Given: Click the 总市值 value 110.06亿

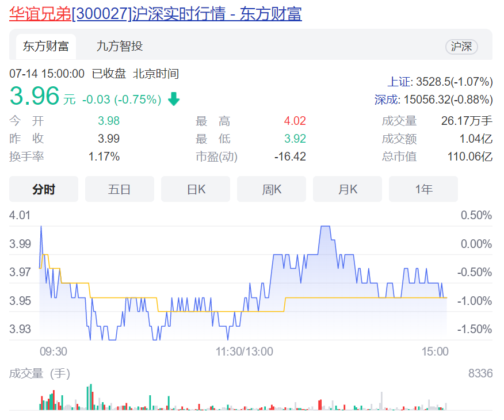Looking at the screenshot, I should tap(470, 156).
